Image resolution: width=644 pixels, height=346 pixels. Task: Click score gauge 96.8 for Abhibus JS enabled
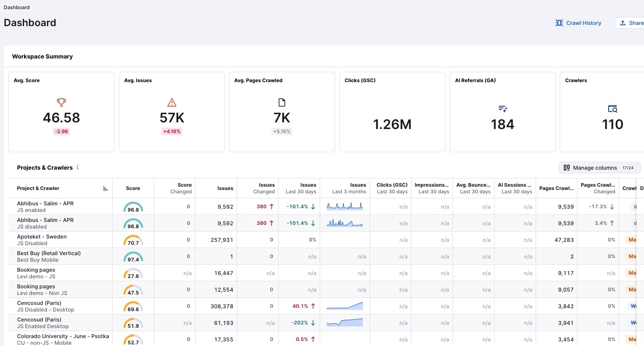click(x=133, y=207)
